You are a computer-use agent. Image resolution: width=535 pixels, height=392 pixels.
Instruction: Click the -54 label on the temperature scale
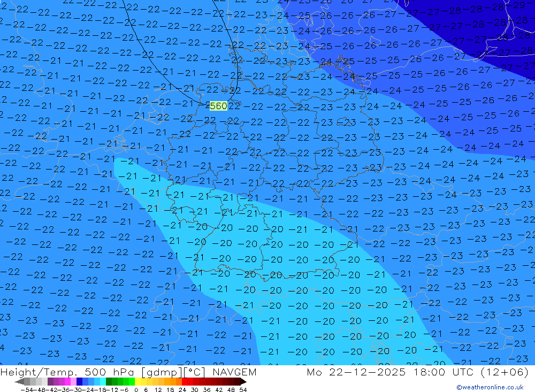27,390
